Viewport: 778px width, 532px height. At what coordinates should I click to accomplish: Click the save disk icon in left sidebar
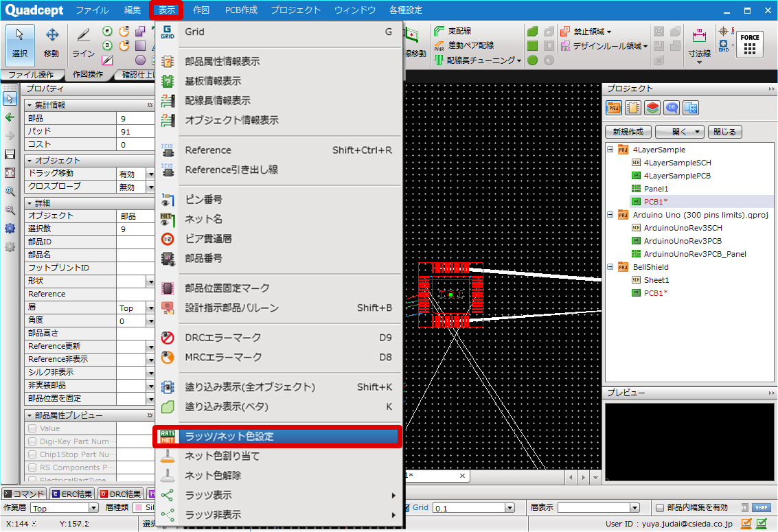(x=10, y=154)
